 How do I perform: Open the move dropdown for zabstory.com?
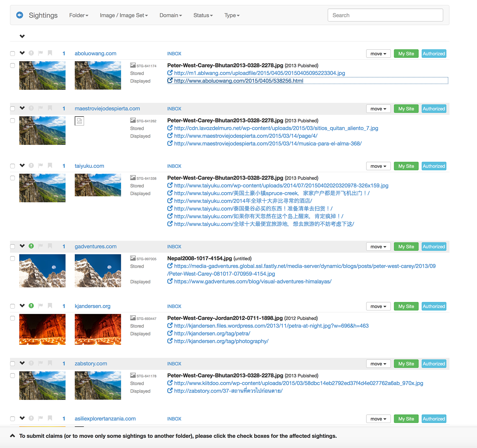tap(378, 364)
